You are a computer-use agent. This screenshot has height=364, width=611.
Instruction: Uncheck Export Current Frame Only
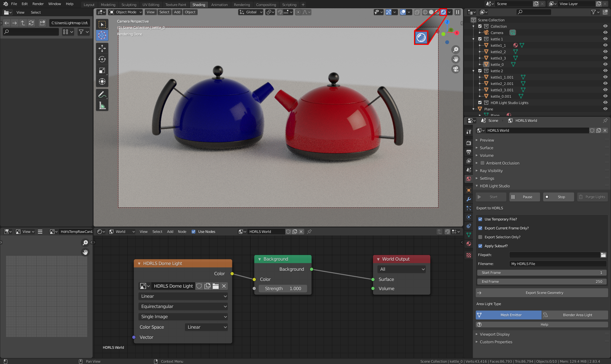pos(480,228)
